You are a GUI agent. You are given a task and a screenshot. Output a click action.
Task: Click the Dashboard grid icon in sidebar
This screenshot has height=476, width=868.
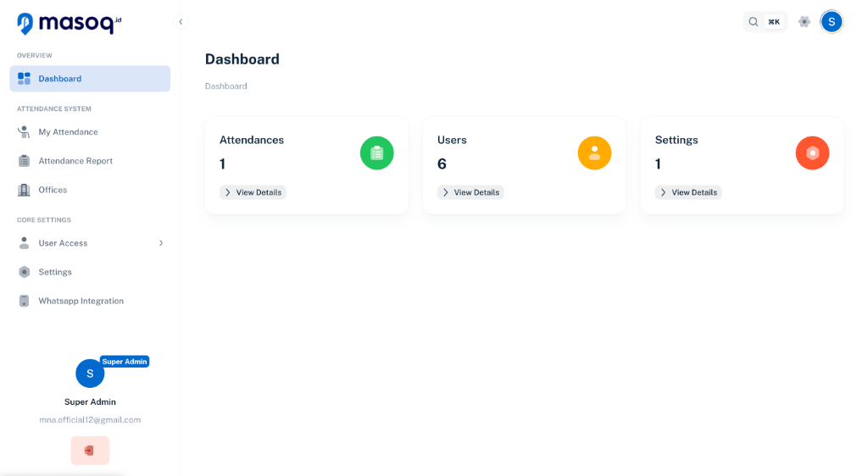(24, 79)
